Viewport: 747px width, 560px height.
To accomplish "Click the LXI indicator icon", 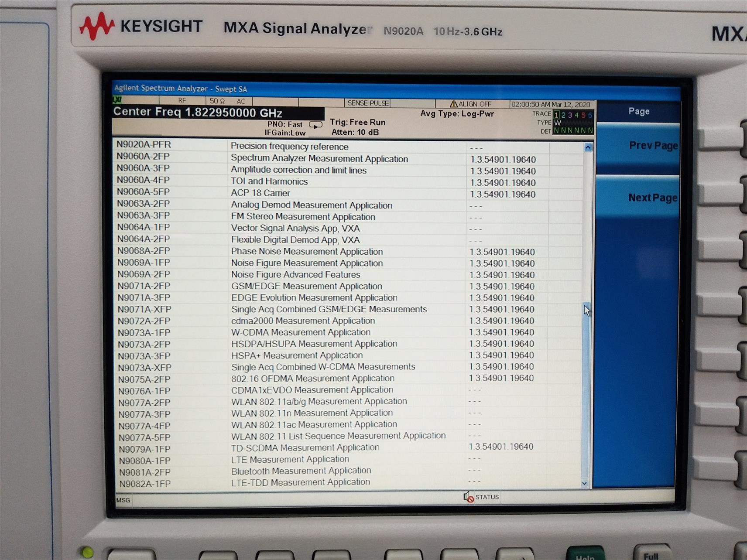I will [117, 99].
